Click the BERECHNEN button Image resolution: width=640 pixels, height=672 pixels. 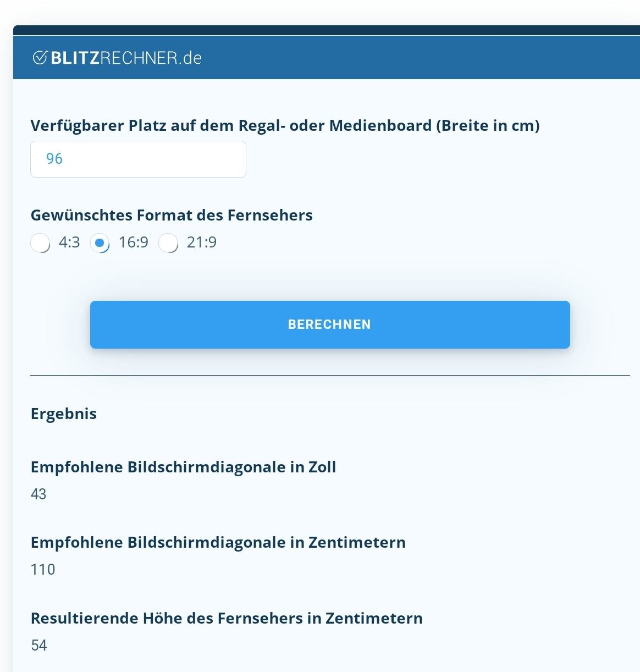[330, 324]
